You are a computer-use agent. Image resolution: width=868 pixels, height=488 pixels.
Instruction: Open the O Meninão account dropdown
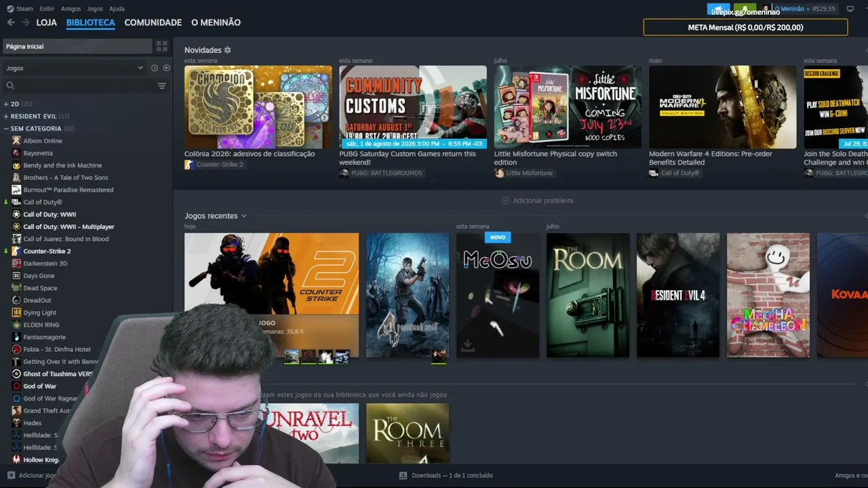(791, 9)
